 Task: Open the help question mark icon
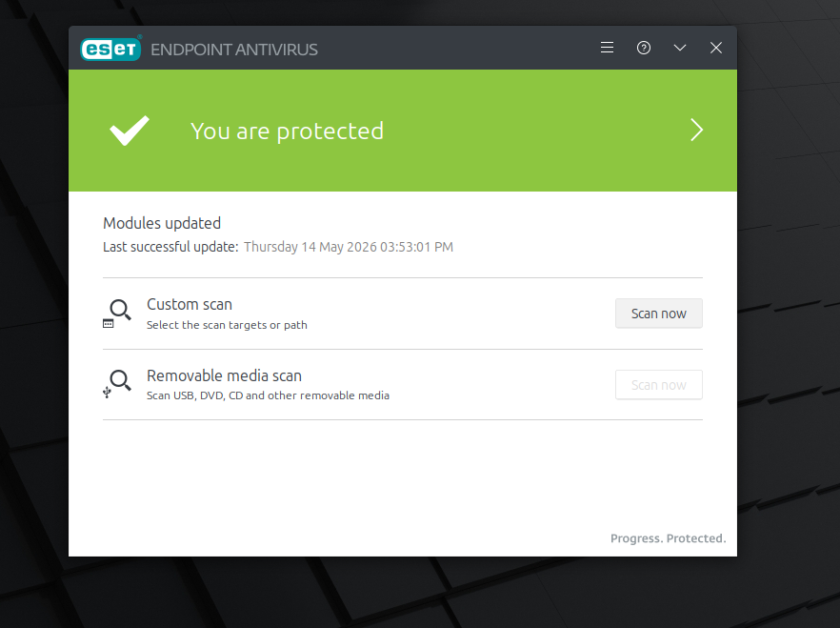(644, 48)
